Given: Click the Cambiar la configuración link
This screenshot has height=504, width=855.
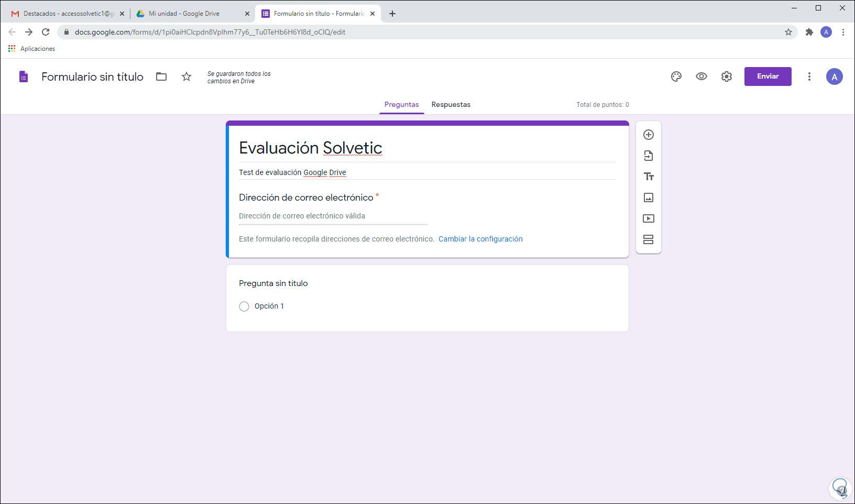Looking at the screenshot, I should tap(480, 239).
